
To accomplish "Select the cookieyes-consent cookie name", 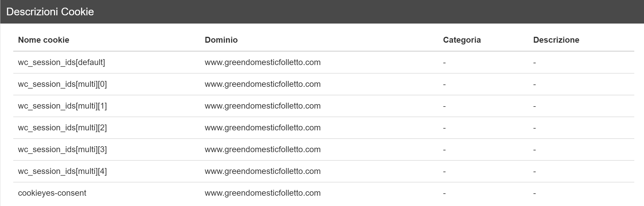I will click(x=52, y=193).
